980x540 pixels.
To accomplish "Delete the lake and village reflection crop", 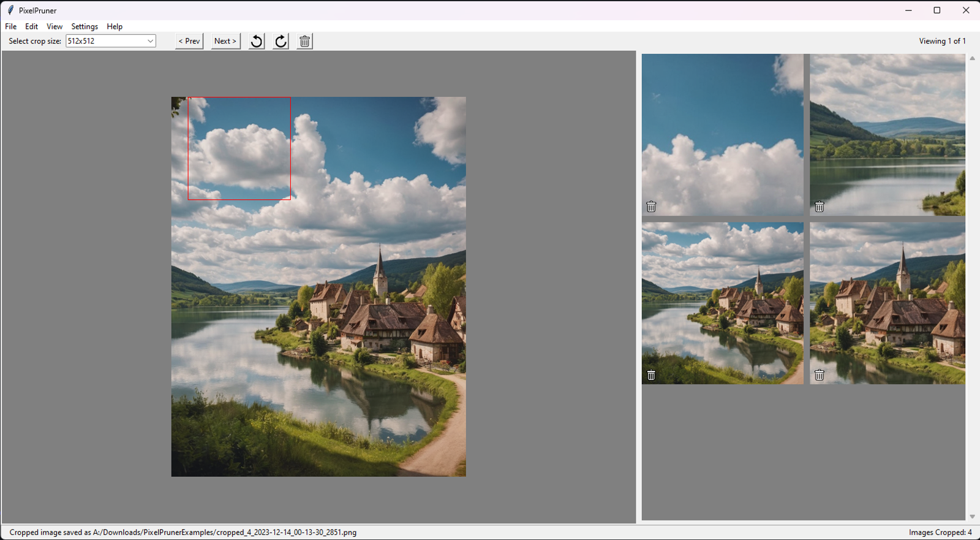I will pos(651,375).
